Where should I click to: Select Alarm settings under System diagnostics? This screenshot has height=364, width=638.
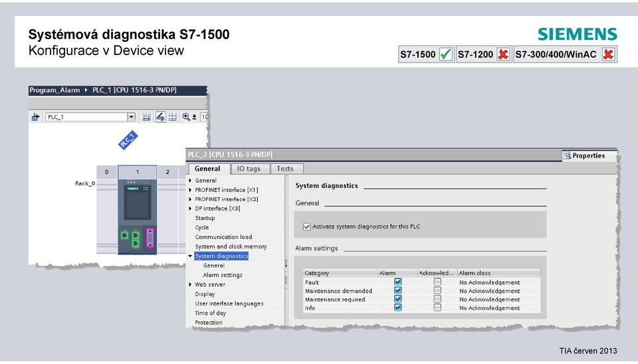(223, 275)
